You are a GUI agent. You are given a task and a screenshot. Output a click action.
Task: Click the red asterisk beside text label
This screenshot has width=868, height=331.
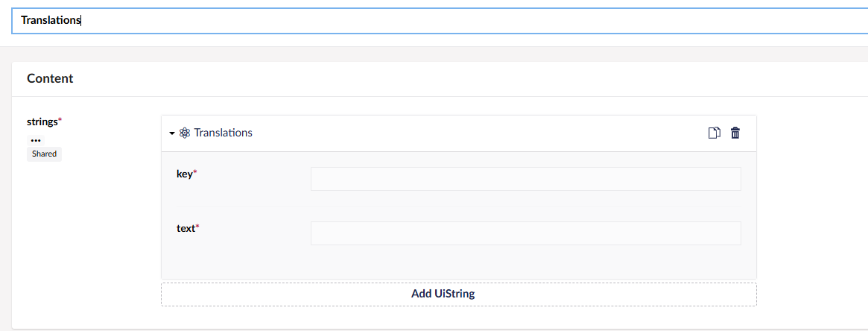[197, 228]
